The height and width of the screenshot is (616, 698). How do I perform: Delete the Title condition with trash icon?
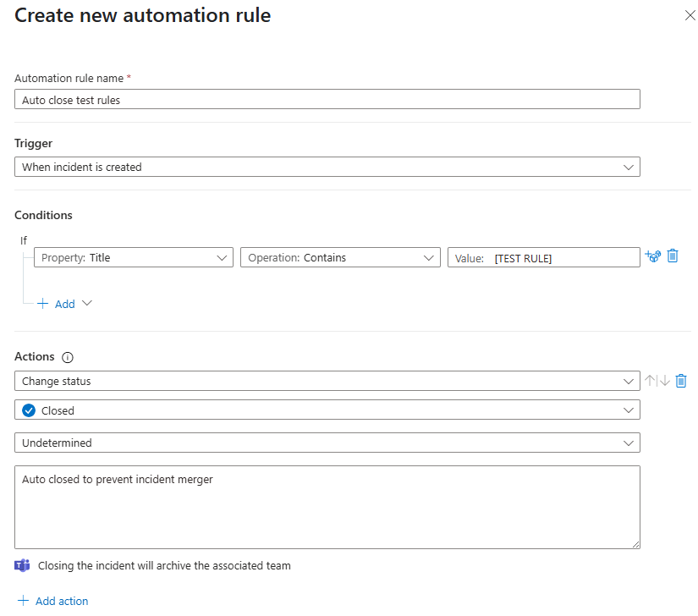(x=673, y=256)
